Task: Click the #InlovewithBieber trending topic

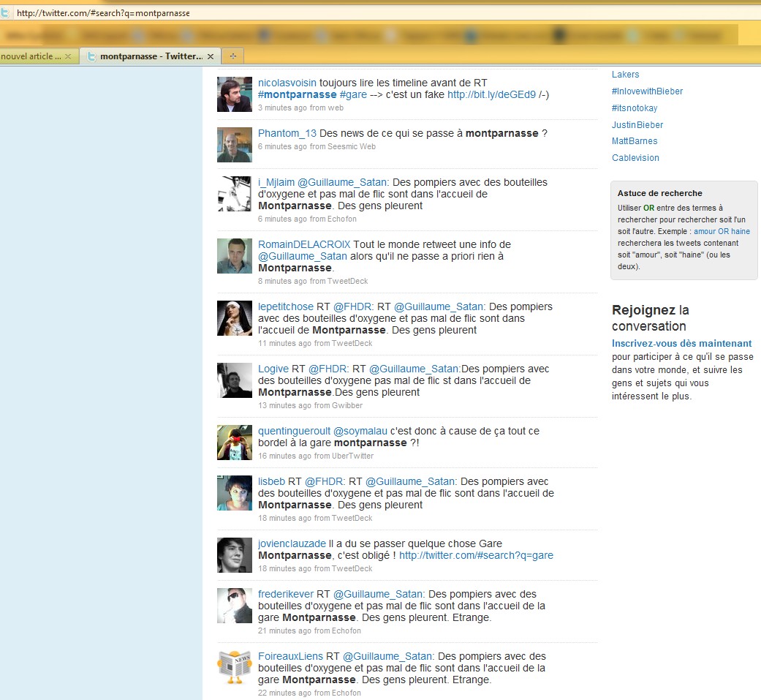Action: [x=647, y=91]
